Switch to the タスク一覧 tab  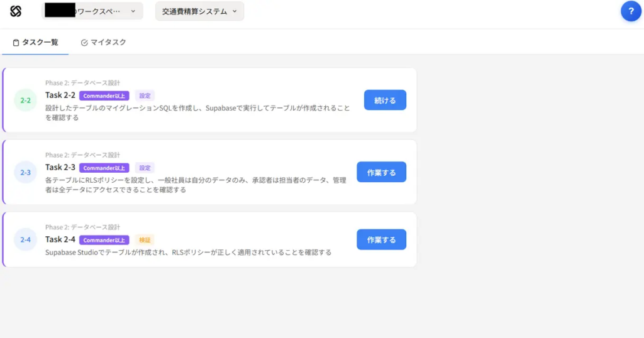[36, 43]
